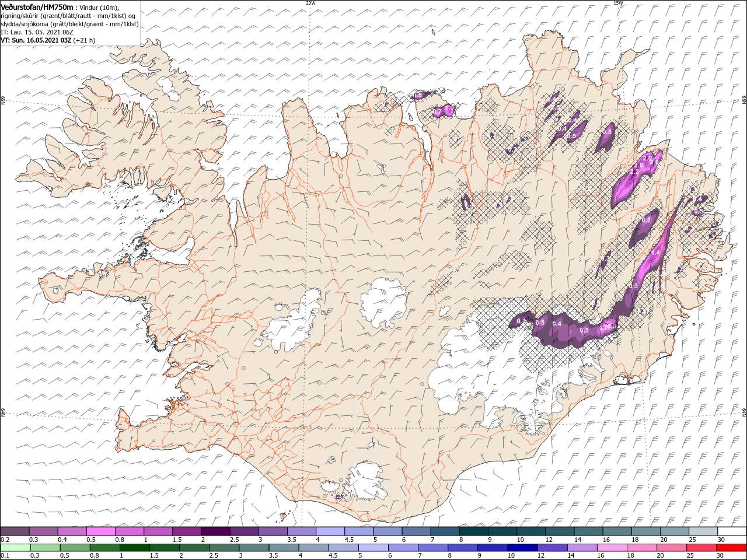Click the '30' label in the rain legend row
This screenshot has height=560, width=747.
coord(720,555)
